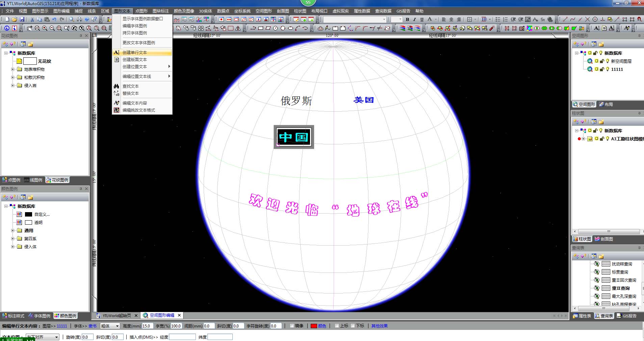Toggle lock icon for layer 11111
The image size is (644, 341).
(602, 69)
